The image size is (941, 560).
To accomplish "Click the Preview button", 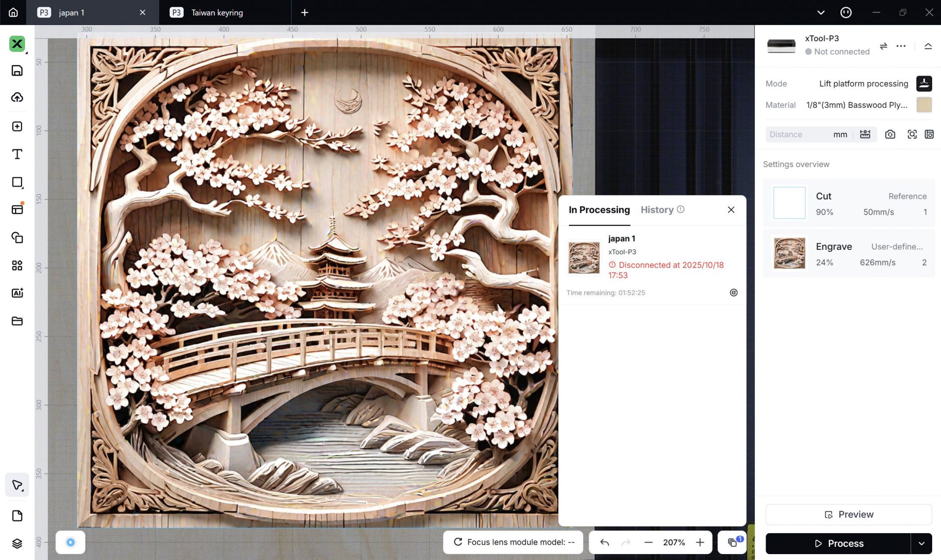I will pyautogui.click(x=848, y=514).
